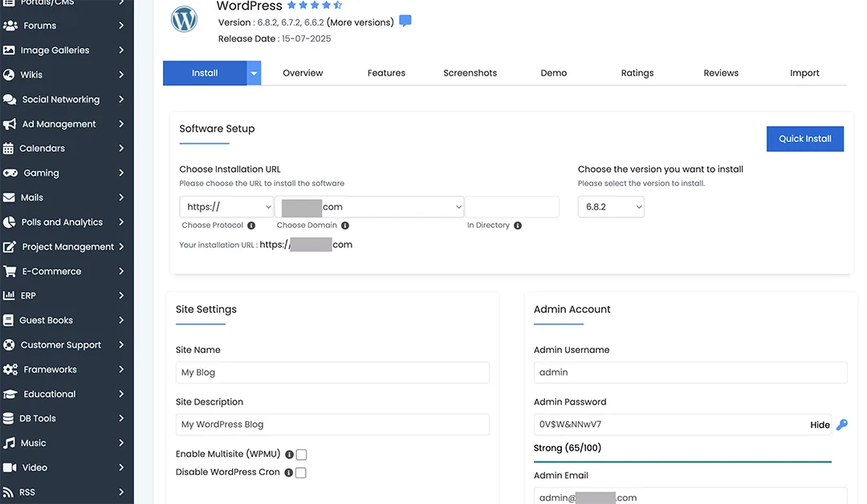867x504 pixels.
Task: Click the blue Install button
Action: pos(205,73)
